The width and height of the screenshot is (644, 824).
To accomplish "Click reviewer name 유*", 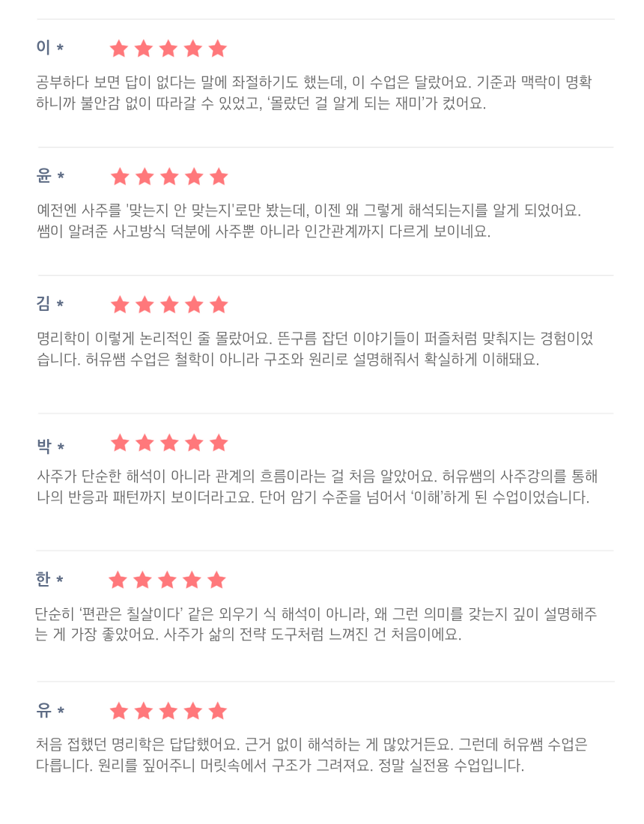I will [50, 710].
